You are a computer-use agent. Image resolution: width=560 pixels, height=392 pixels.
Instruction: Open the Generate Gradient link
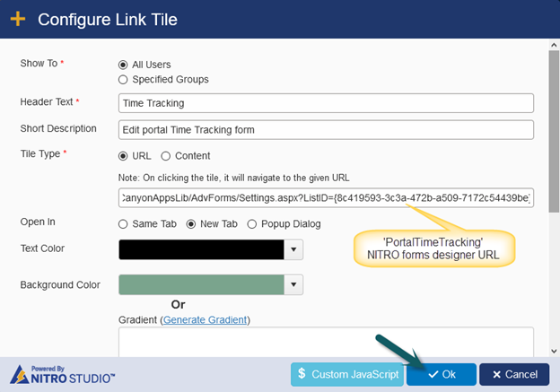click(205, 319)
